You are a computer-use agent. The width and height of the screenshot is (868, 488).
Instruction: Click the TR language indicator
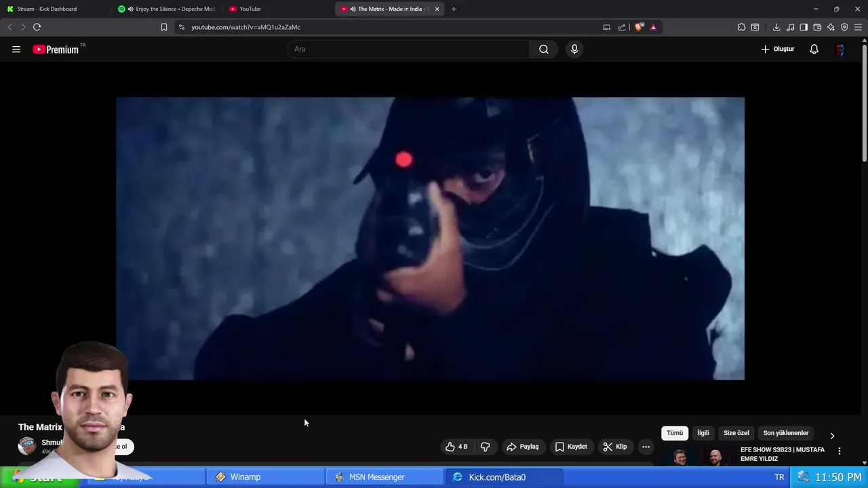pos(779,477)
